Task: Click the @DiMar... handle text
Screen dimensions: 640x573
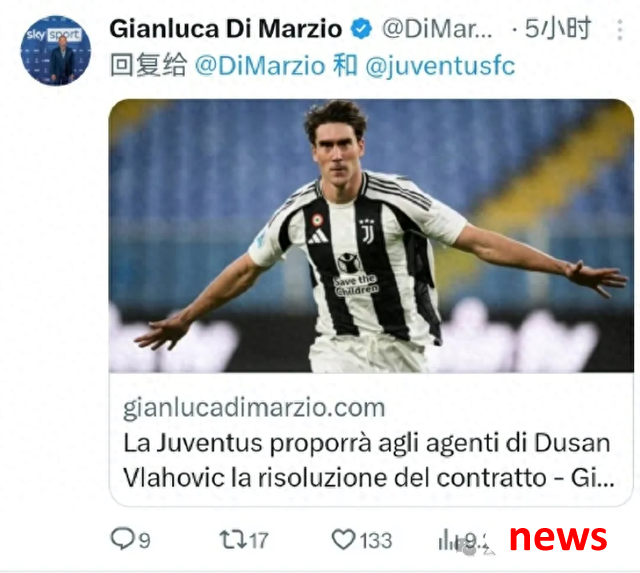Action: [x=437, y=29]
